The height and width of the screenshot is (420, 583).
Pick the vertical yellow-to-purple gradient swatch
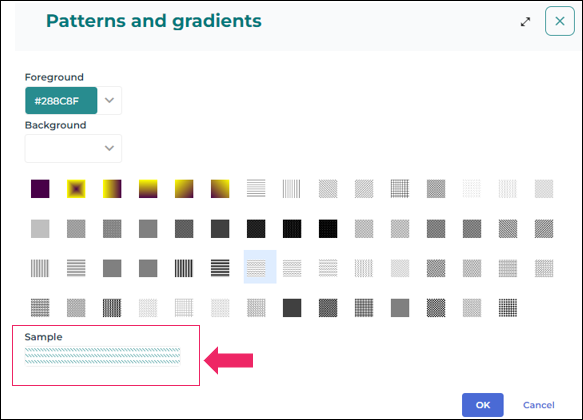click(148, 189)
